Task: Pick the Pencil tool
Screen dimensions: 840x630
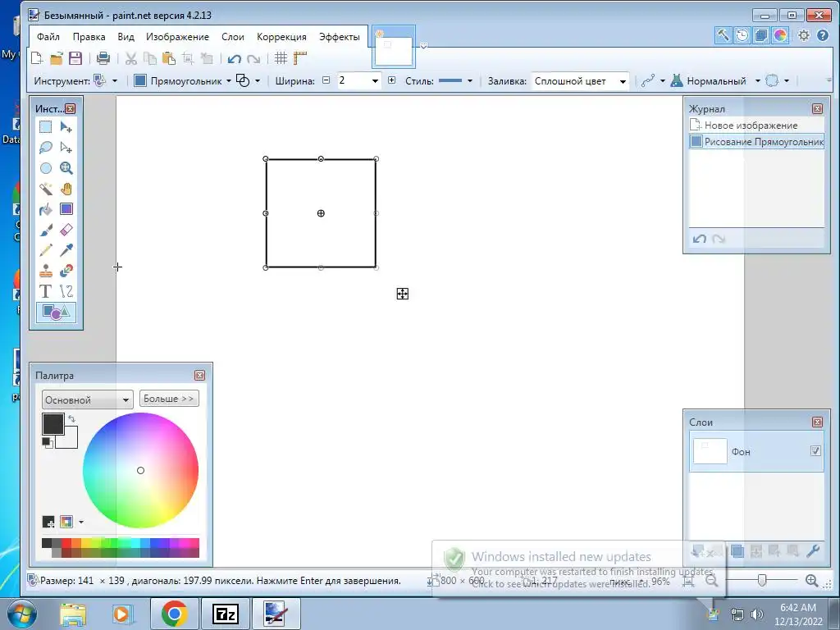Action: coord(46,250)
